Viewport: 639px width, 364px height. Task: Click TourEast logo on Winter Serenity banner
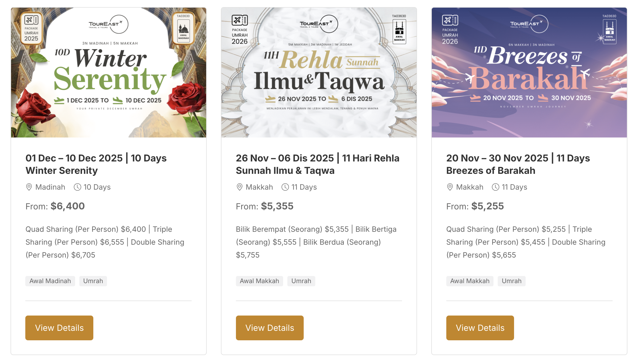108,24
